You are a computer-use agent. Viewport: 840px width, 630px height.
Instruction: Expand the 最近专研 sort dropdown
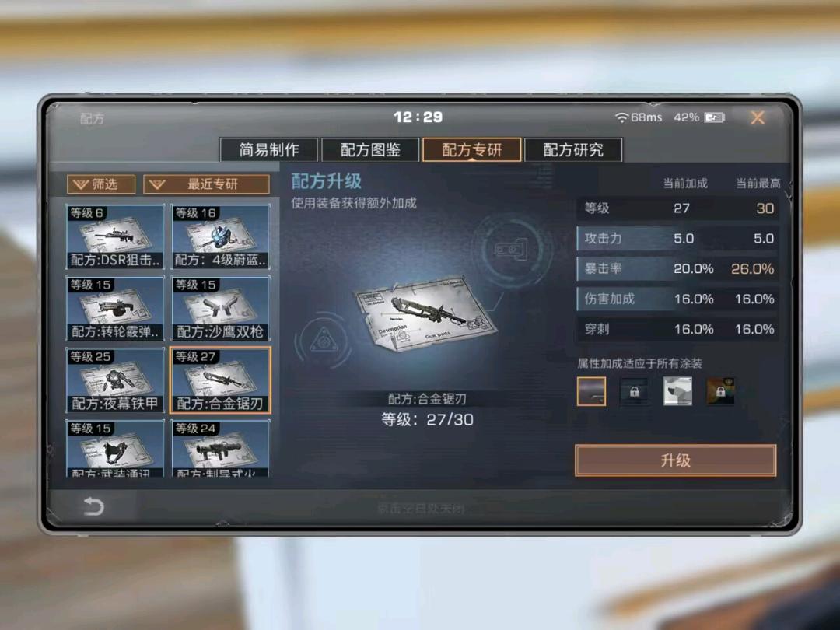pyautogui.click(x=206, y=184)
